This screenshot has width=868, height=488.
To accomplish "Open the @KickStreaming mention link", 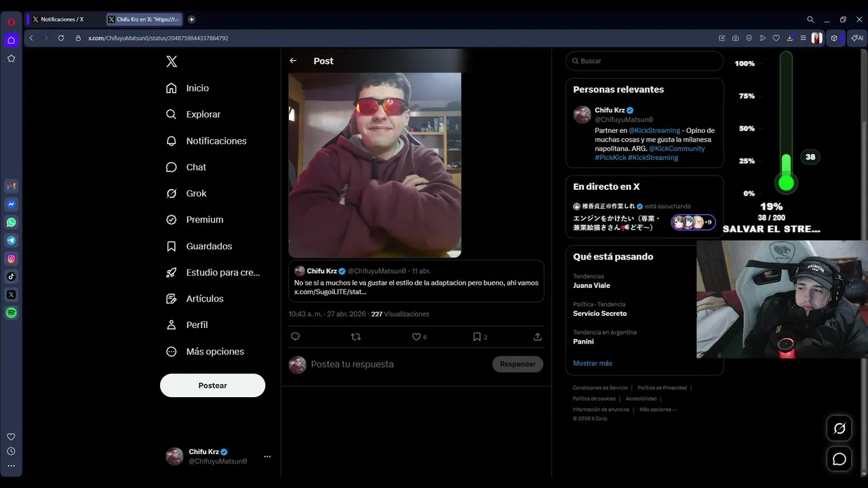I will [654, 130].
